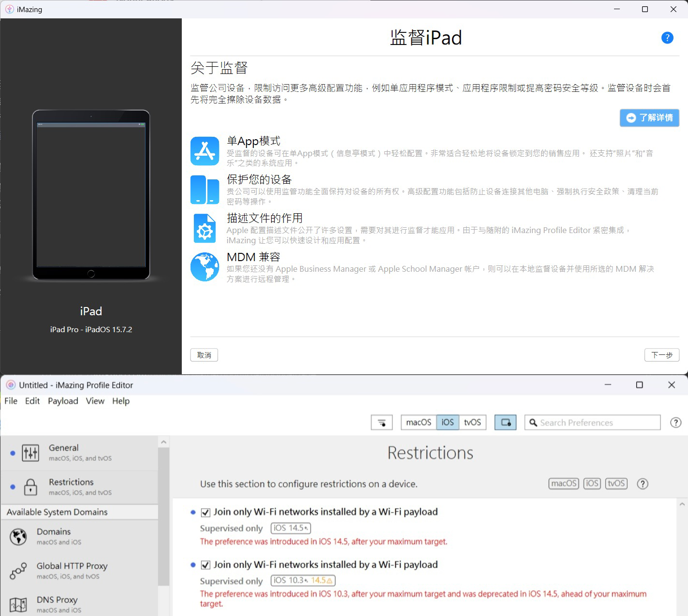
Task: Click the Domains globe icon
Action: tap(18, 537)
